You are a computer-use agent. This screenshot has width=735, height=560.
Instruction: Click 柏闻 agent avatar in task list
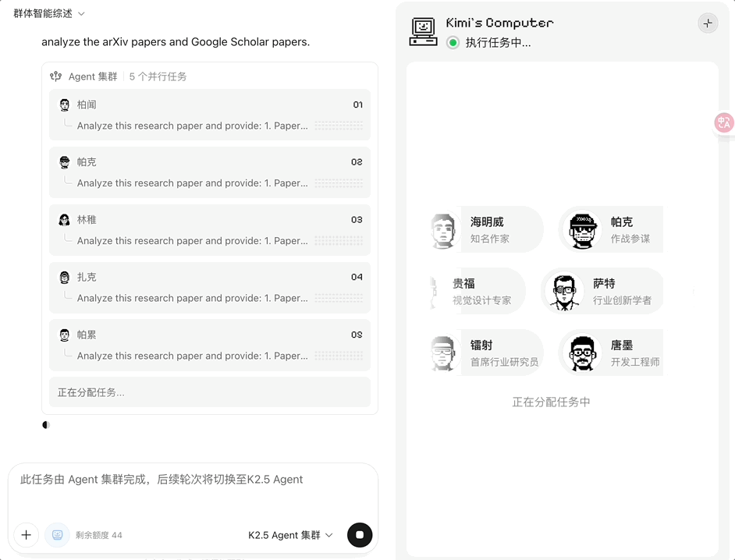click(x=65, y=105)
